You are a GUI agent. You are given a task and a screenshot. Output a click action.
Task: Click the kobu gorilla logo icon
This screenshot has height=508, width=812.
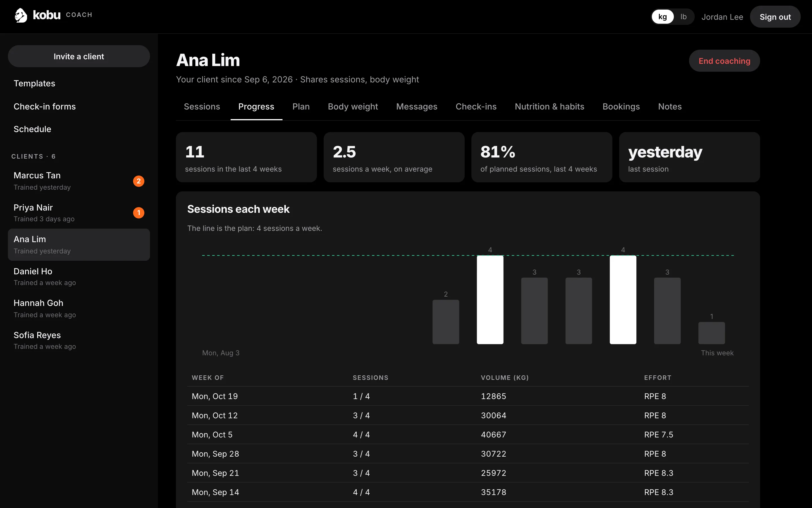[21, 16]
